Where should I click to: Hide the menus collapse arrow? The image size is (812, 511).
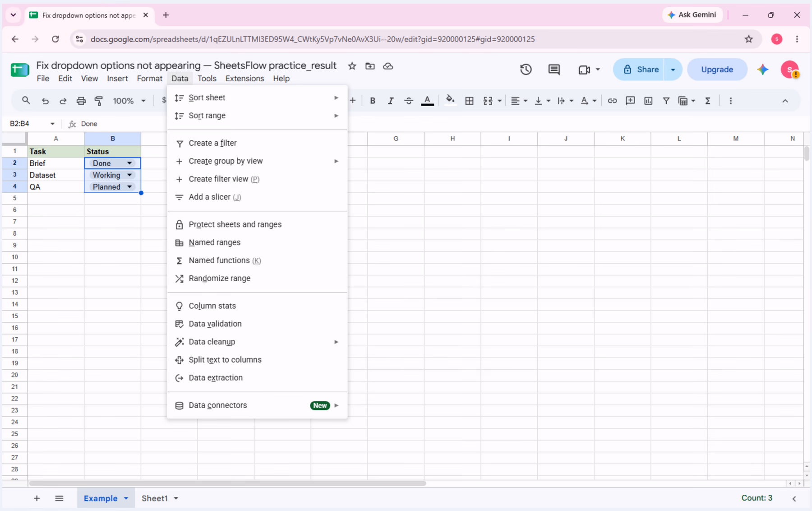pos(785,101)
